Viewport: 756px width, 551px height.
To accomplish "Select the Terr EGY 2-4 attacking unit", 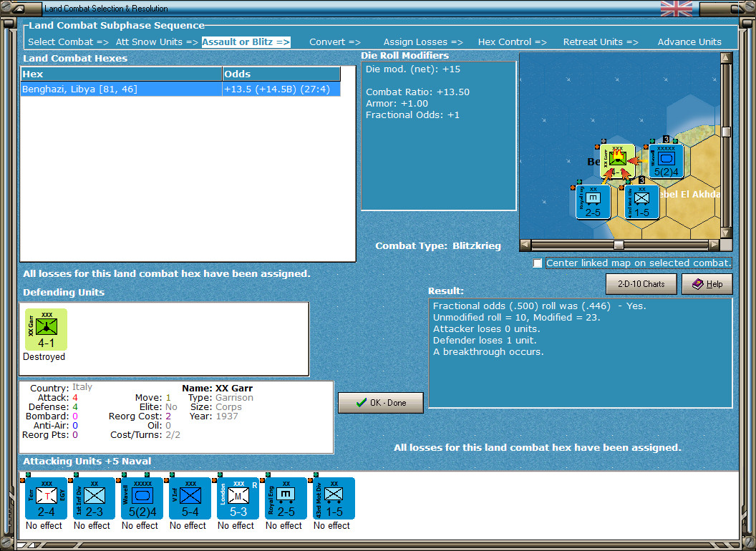I will 46,499.
